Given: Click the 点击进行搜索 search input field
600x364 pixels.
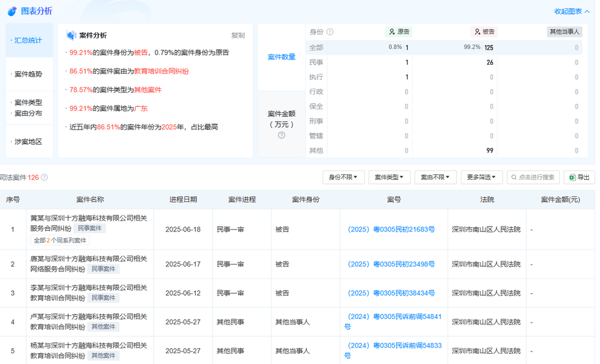Looking at the screenshot, I should (534, 177).
